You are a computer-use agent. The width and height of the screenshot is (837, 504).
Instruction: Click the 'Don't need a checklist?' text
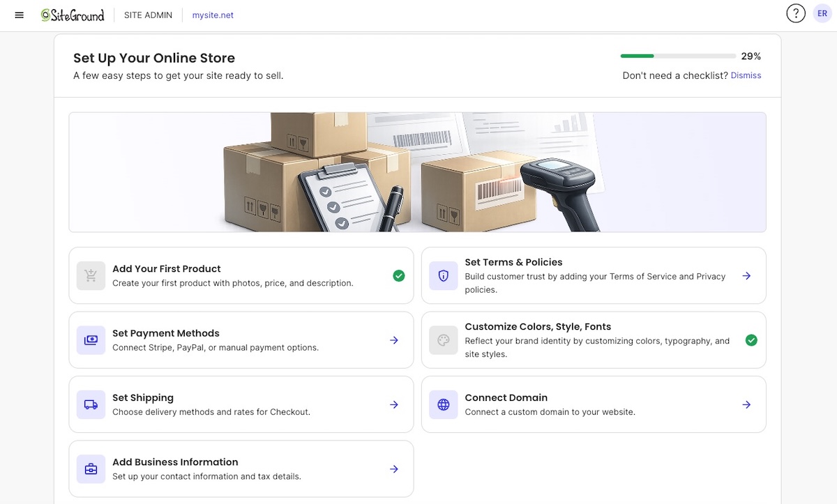coord(675,75)
